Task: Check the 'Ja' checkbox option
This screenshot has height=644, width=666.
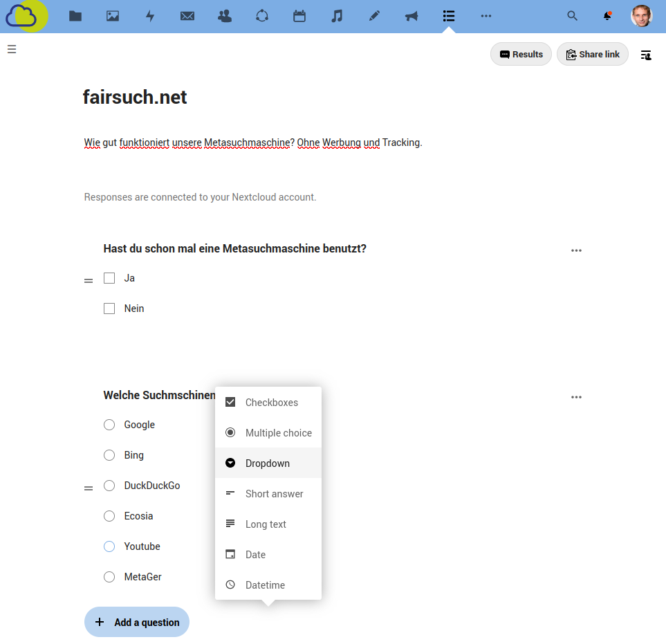Action: 109,277
